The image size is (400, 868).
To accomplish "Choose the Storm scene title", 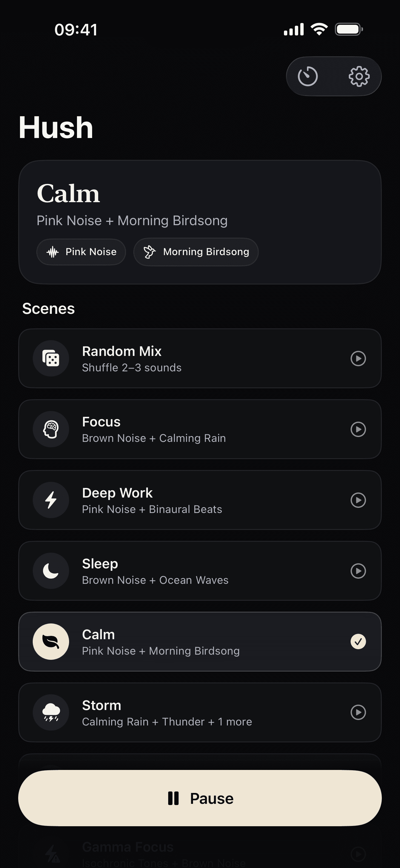I will pyautogui.click(x=102, y=705).
